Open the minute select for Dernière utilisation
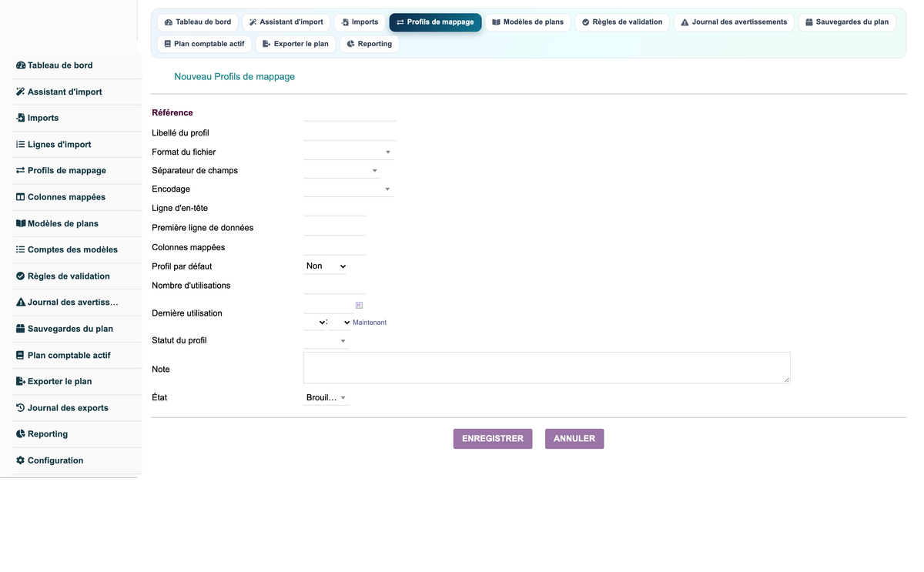The height and width of the screenshot is (572, 924). [340, 322]
